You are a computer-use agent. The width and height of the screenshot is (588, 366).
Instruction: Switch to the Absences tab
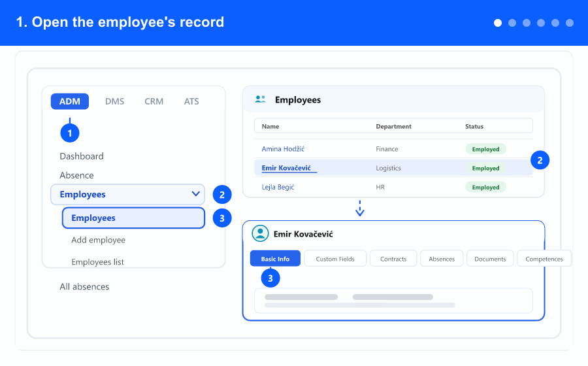pos(442,258)
